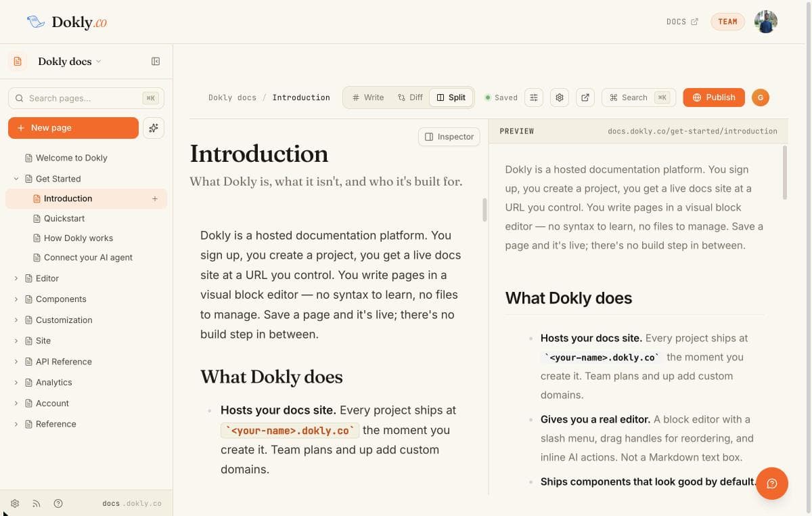Screen dimensions: 812x516
Task: Click the Dokly bird logo icon
Action: click(x=35, y=22)
